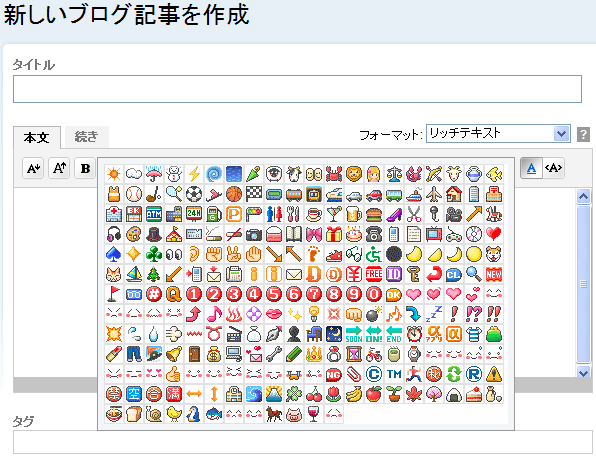Insert the red number 1 emoji
The height and width of the screenshot is (459, 596).
[194, 294]
